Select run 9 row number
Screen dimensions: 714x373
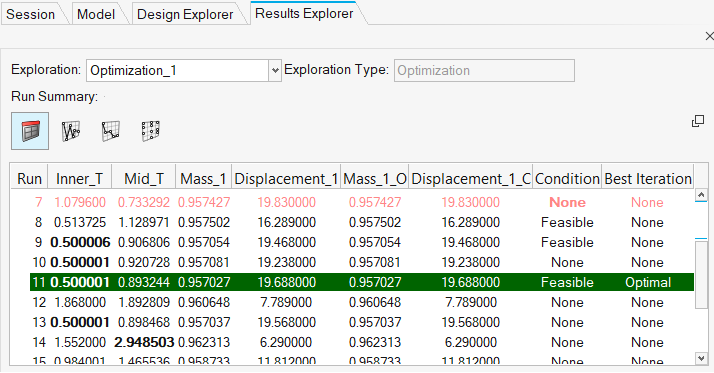(x=39, y=242)
